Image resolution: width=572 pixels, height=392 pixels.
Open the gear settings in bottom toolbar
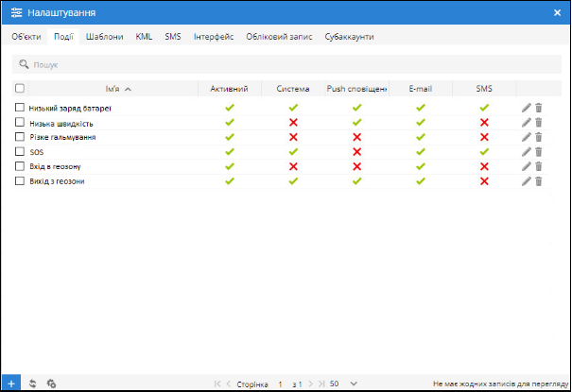(51, 383)
